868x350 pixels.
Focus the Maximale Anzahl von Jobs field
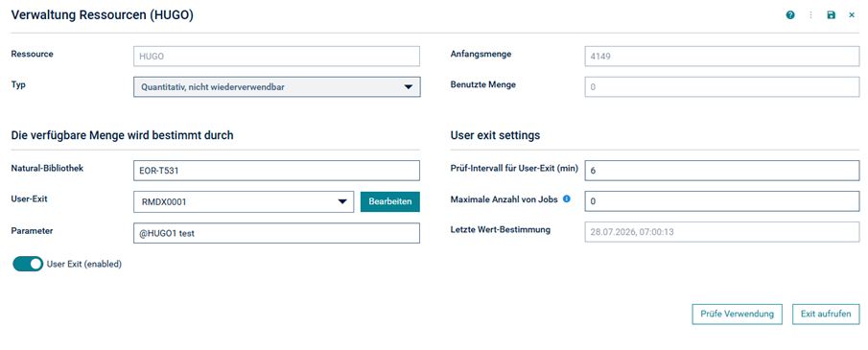pos(722,201)
